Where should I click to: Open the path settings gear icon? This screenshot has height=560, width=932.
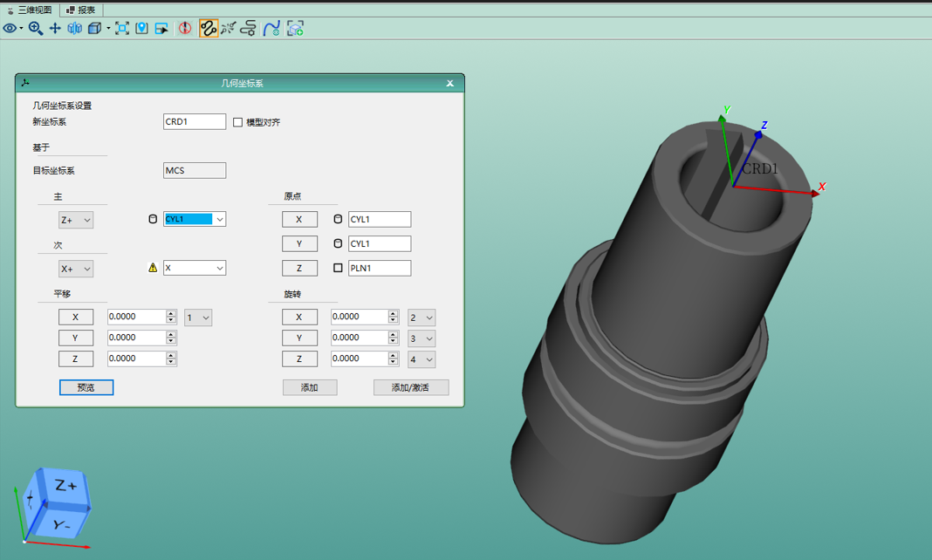click(249, 28)
